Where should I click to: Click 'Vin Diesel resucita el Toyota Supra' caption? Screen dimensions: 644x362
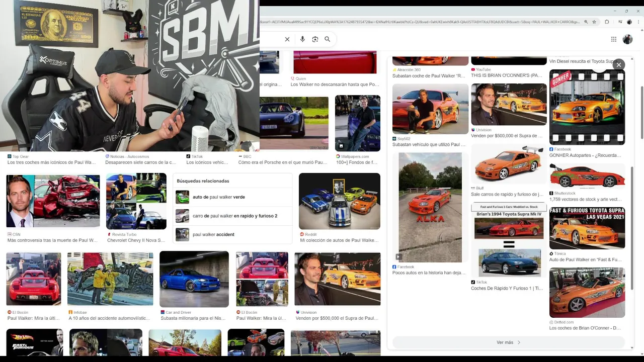[x=584, y=61]
